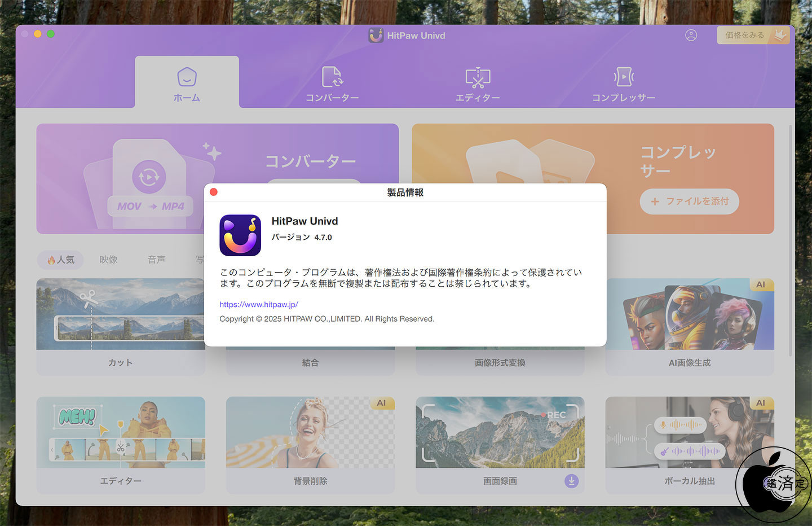Screen dimensions: 812x526
Task: Open the 結合 tool card
Action: point(310,362)
